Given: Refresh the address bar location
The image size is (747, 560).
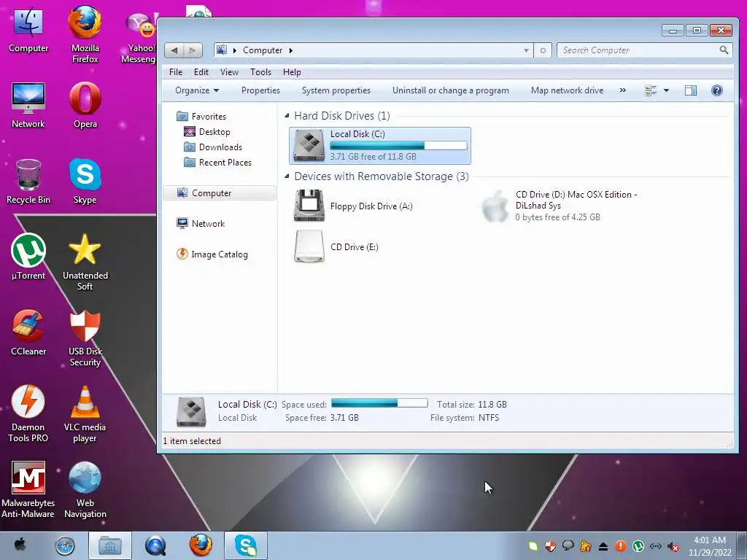Looking at the screenshot, I should click(x=543, y=50).
